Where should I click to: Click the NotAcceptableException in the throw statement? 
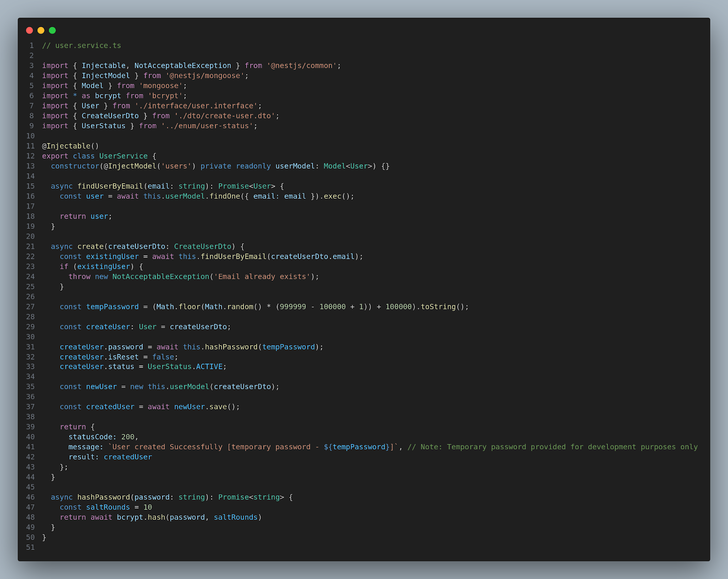point(161,277)
